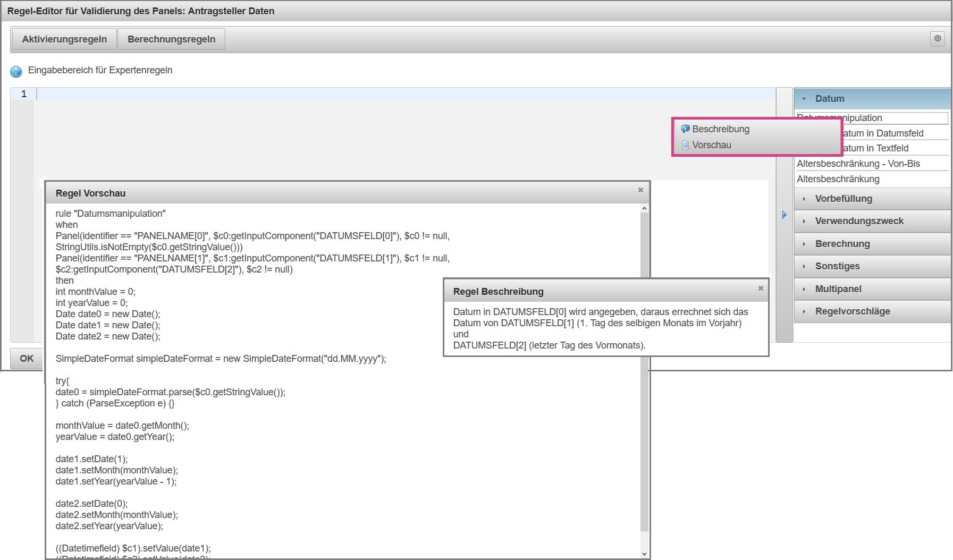953x560 pixels.
Task: Open the Aktivierungsregeln tab
Action: [x=64, y=39]
